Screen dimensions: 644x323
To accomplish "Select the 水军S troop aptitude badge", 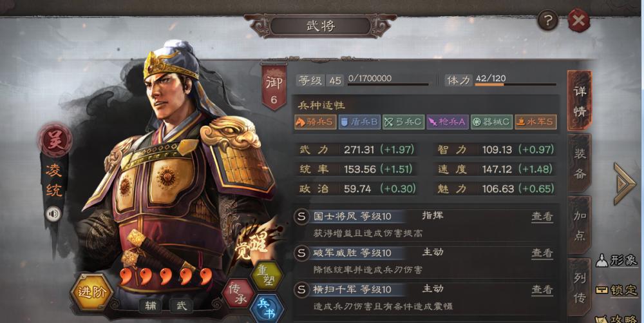I will pos(536,122).
